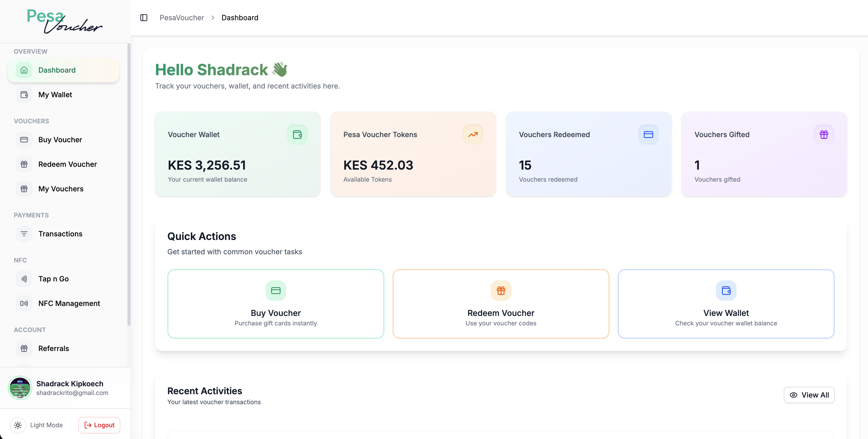Click the wallet icon on Voucher Wallet card
The width and height of the screenshot is (868, 439).
pos(297,134)
